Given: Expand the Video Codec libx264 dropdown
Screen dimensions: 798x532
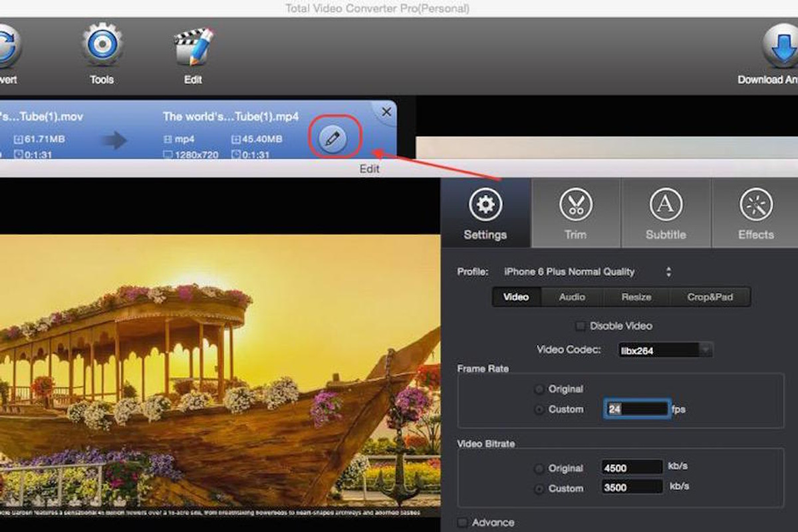Looking at the screenshot, I should [666, 350].
